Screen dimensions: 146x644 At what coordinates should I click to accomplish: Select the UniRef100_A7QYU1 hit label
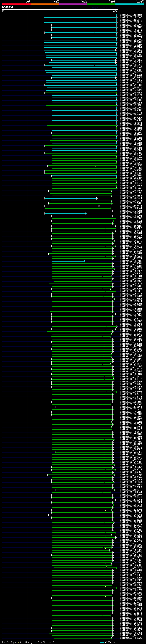[131, 42]
